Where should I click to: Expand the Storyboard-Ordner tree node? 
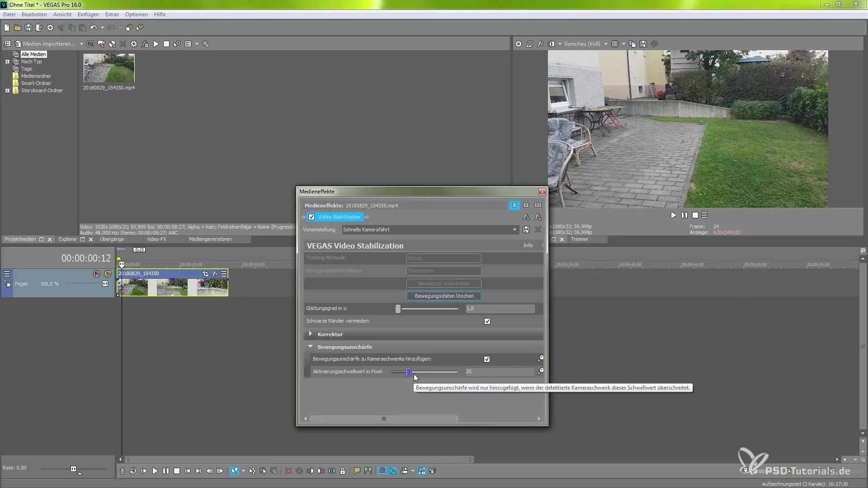click(x=7, y=90)
